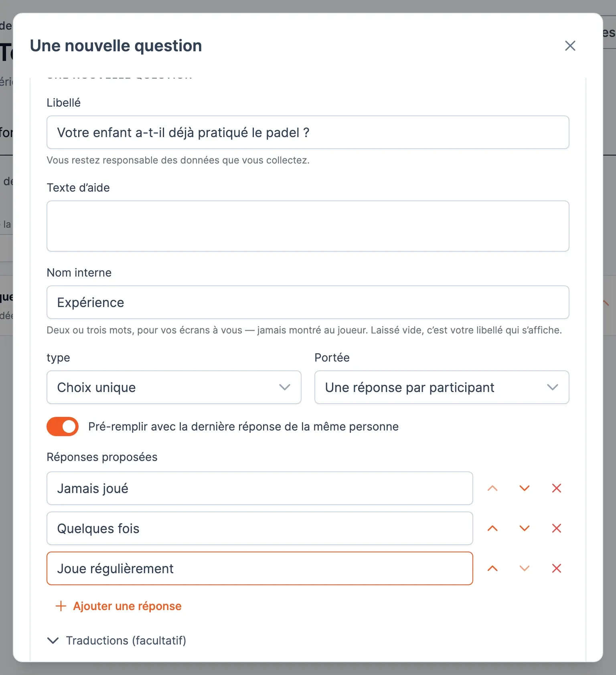This screenshot has height=675, width=616.
Task: Remove the 'Quelques fois' answer
Action: [557, 528]
